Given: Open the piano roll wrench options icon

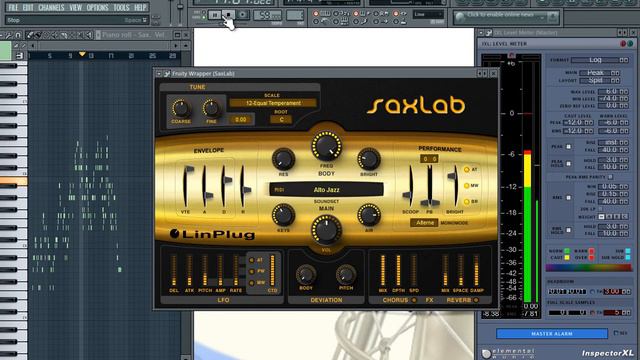Looking at the screenshot, I should click(8, 35).
